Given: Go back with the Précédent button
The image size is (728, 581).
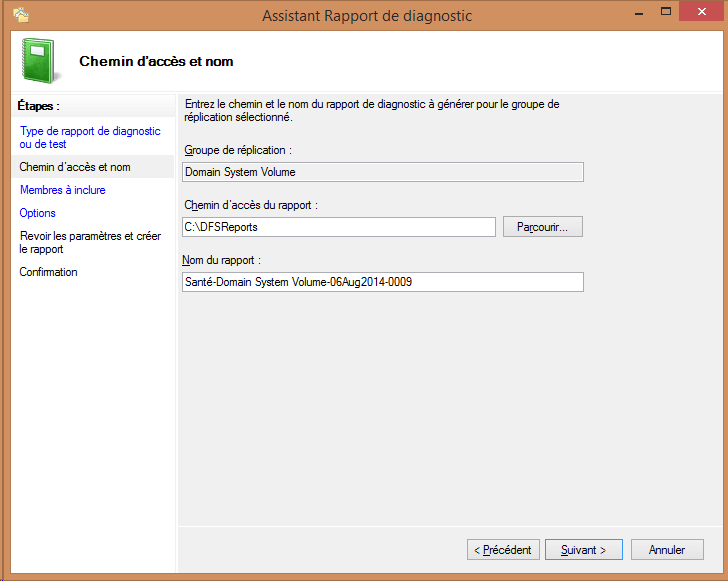Looking at the screenshot, I should click(504, 550).
